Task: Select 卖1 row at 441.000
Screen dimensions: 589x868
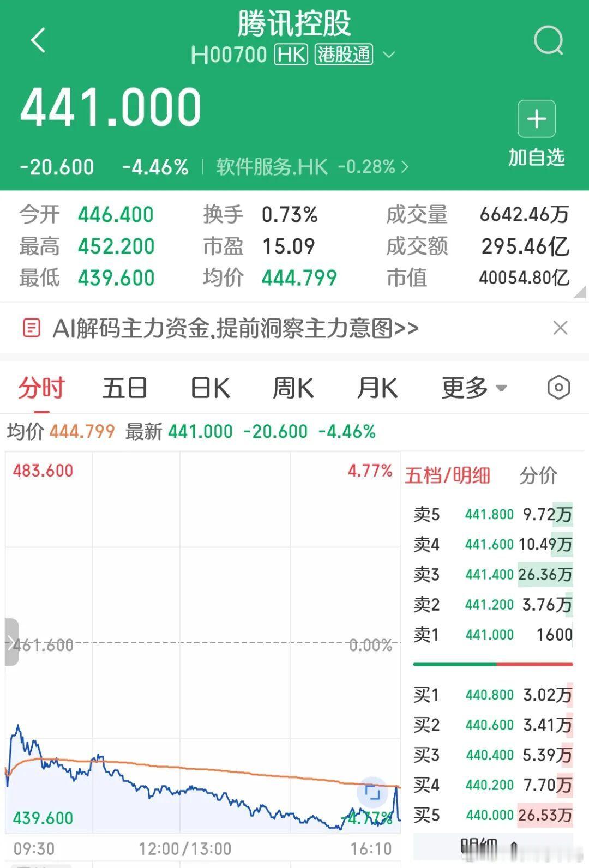Action: click(493, 634)
